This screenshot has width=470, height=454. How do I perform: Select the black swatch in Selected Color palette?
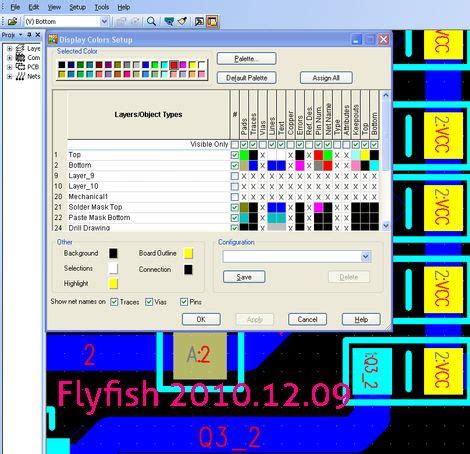tap(62, 65)
